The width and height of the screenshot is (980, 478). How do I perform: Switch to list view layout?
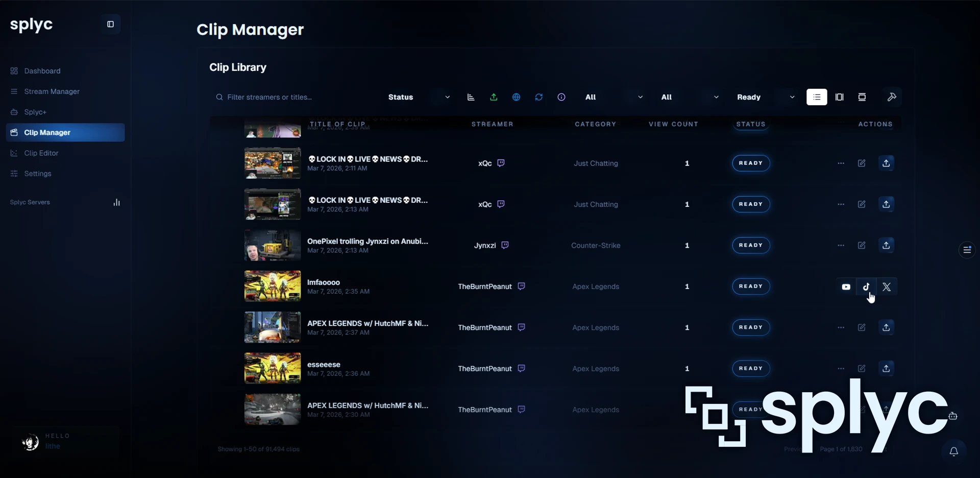pos(817,97)
